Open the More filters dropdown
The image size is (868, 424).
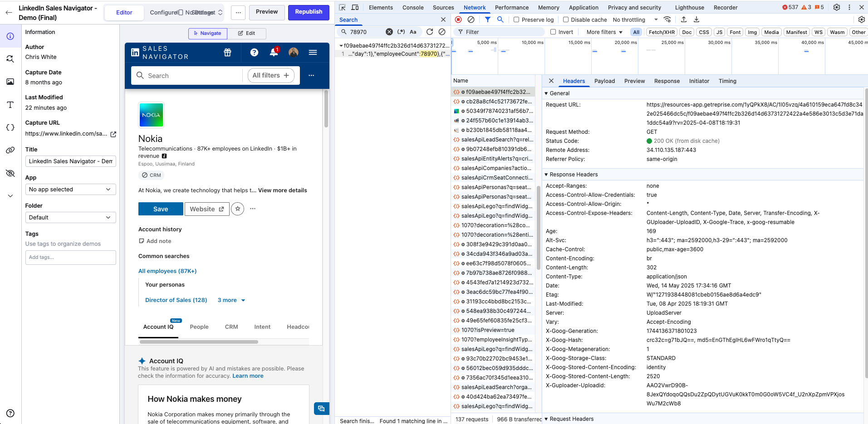point(604,32)
